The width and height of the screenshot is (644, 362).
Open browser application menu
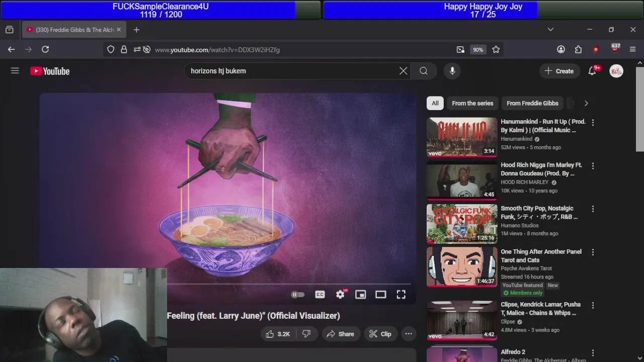pos(633,49)
